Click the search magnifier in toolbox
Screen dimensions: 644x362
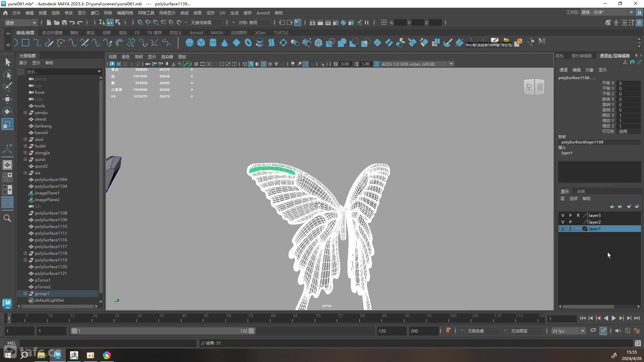[7, 218]
